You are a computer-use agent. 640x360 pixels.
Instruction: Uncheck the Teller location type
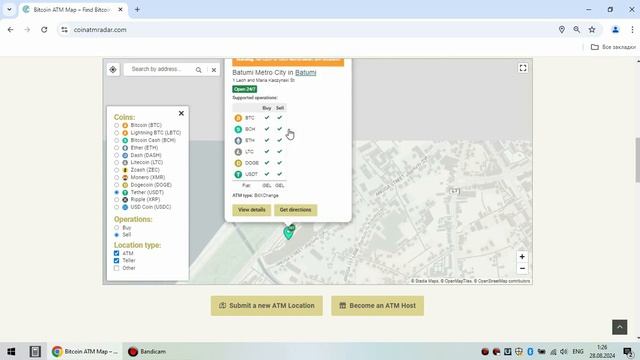pos(117,260)
